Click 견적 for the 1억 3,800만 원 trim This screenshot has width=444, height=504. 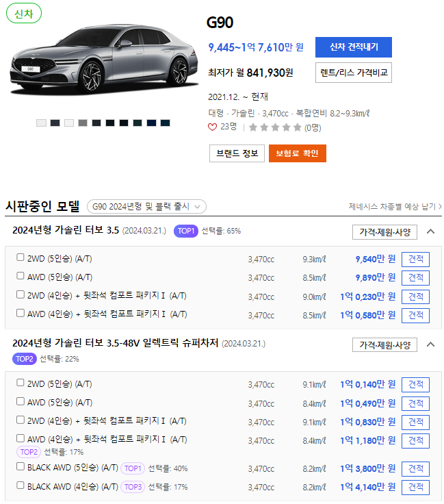(415, 469)
